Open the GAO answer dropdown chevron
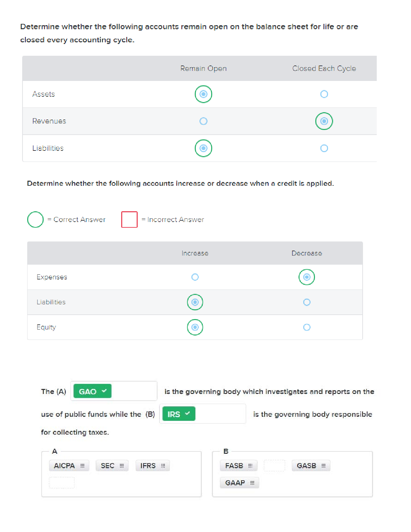The width and height of the screenshot is (411, 532). point(104,391)
